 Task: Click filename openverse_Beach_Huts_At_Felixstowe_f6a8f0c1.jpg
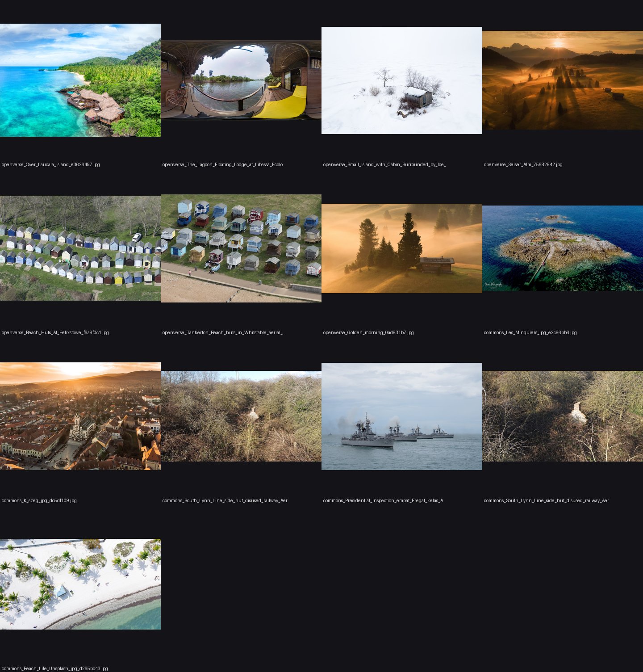55,332
